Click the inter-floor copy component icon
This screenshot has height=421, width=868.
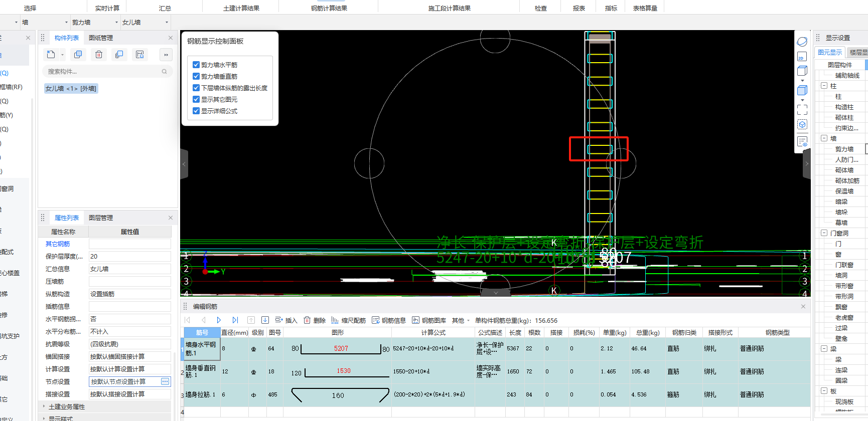tap(119, 55)
